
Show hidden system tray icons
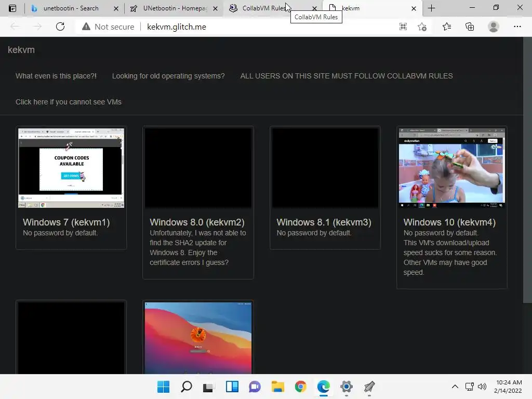point(455,387)
